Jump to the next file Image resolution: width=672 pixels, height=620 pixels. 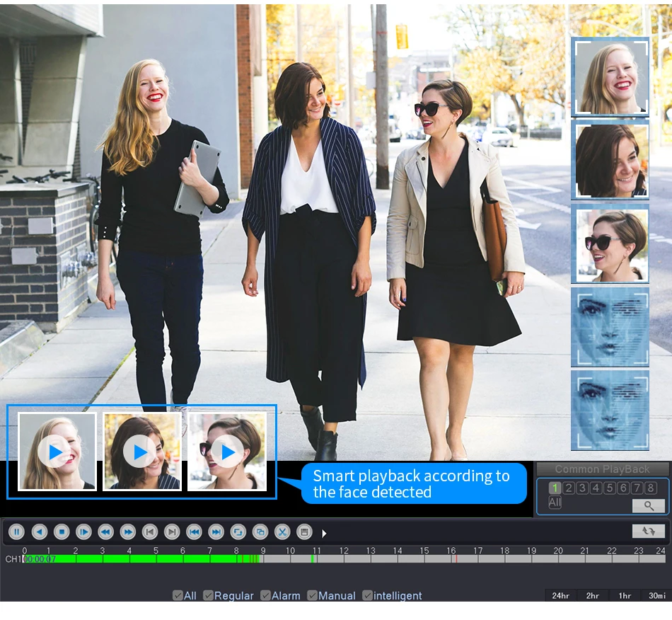coord(216,532)
